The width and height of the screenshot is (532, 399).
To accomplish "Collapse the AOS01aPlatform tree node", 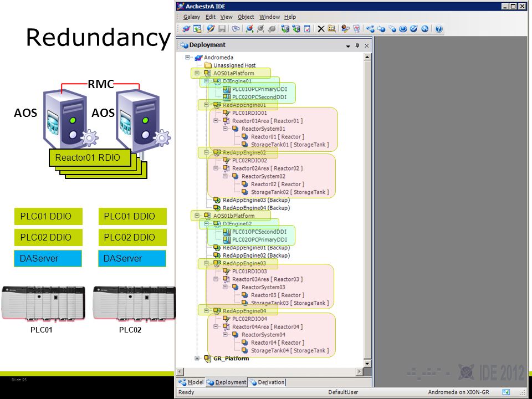I will pyautogui.click(x=197, y=73).
